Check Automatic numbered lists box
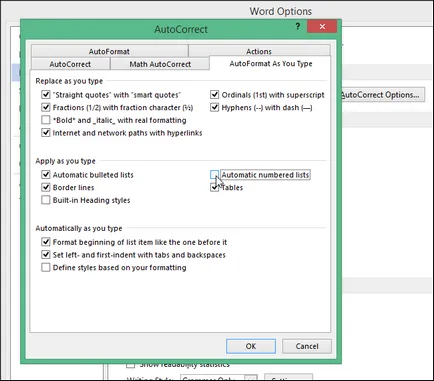The image size is (434, 381). coord(215,175)
